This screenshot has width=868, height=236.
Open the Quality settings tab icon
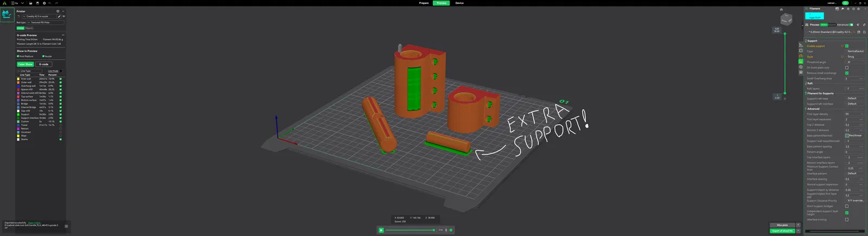click(x=801, y=45)
